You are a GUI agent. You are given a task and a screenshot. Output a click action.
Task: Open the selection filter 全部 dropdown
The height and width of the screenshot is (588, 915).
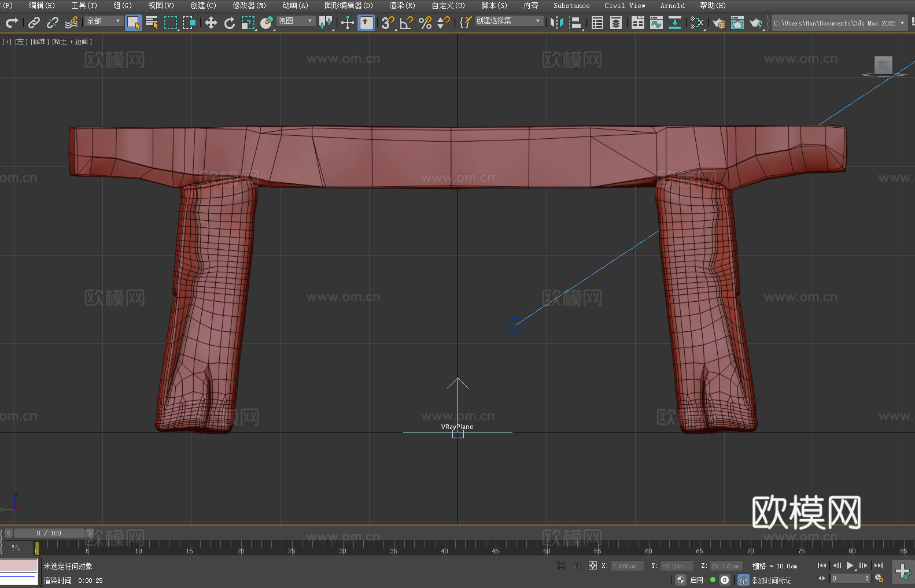104,21
